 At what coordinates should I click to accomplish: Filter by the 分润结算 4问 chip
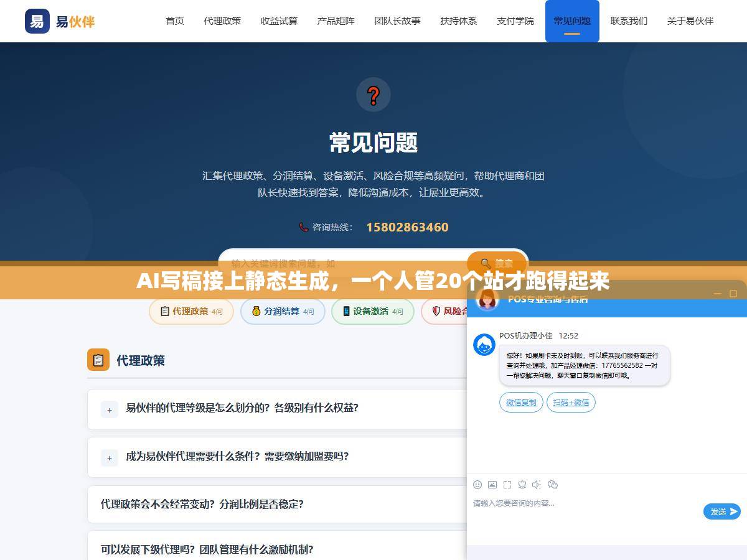(283, 311)
